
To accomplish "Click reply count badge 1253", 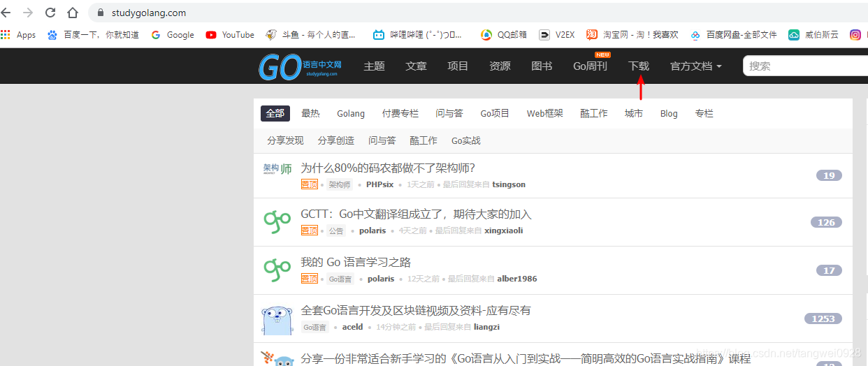I will [823, 319].
